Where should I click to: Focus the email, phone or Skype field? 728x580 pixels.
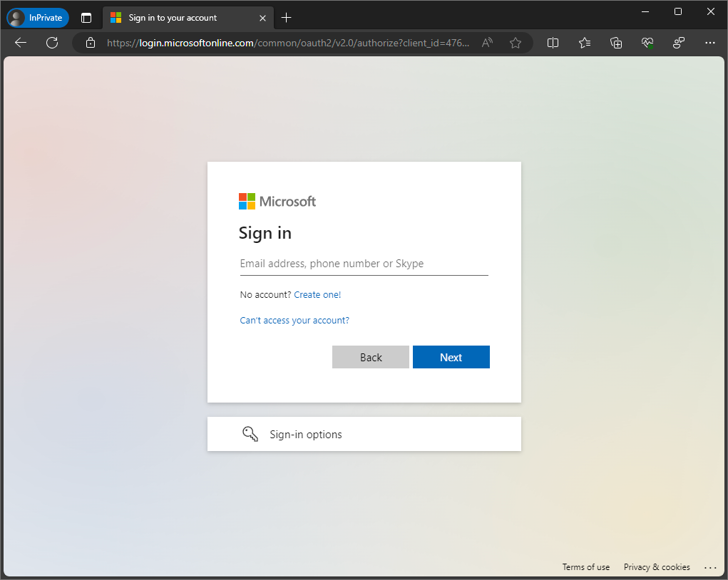[x=364, y=264]
